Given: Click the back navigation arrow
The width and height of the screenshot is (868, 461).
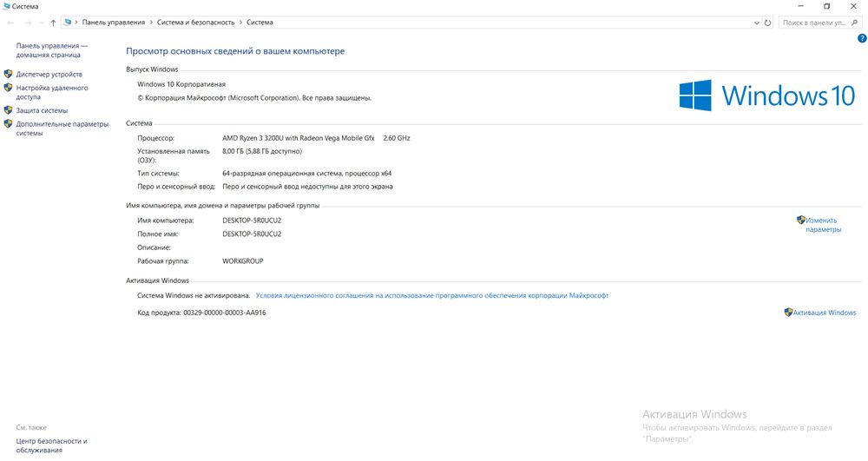Looking at the screenshot, I should point(11,23).
